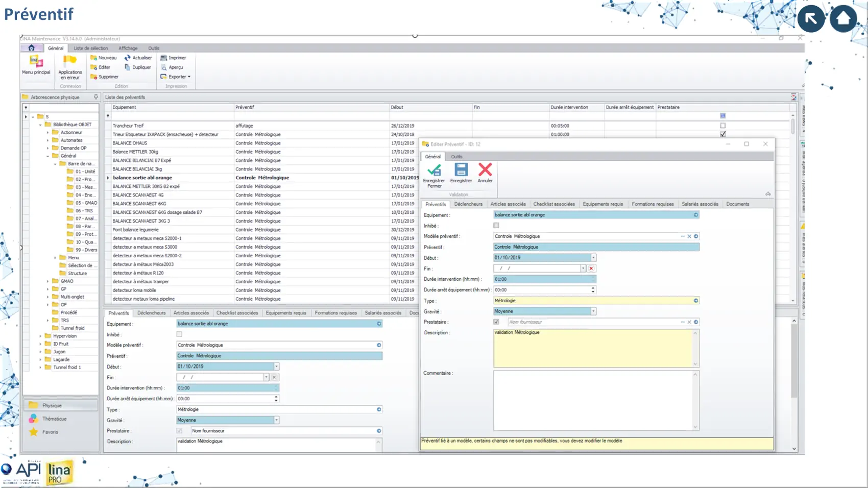Toggle Prestataire checkbox in the edit dialog
868x488 pixels.
click(x=496, y=322)
